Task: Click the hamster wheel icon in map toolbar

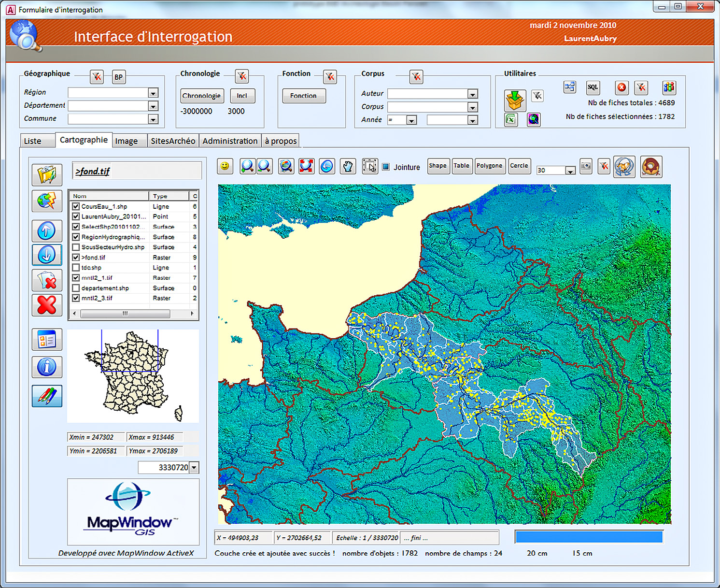Action: [624, 167]
